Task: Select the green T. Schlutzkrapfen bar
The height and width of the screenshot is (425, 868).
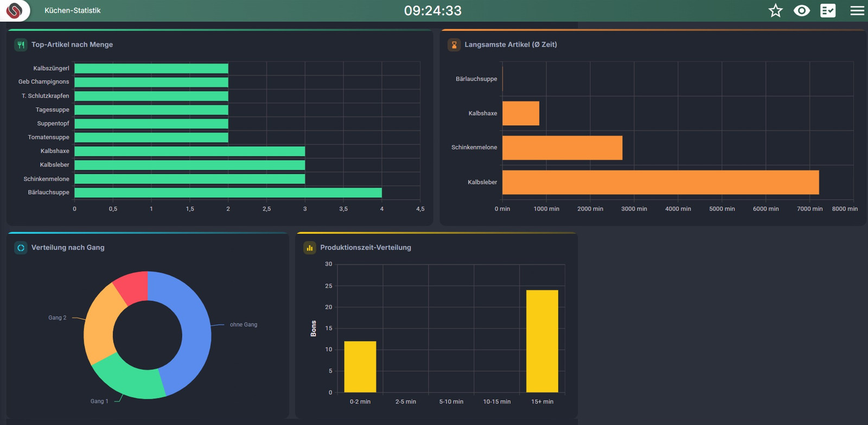Action: tap(151, 96)
